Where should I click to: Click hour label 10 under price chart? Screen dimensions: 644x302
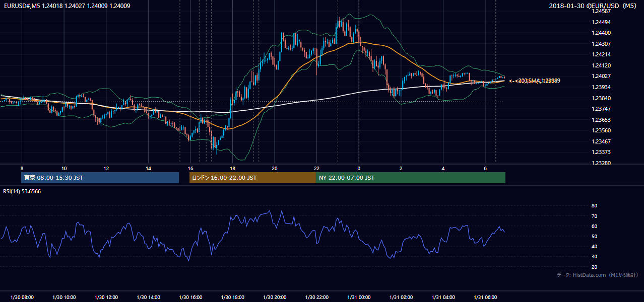(x=64, y=168)
